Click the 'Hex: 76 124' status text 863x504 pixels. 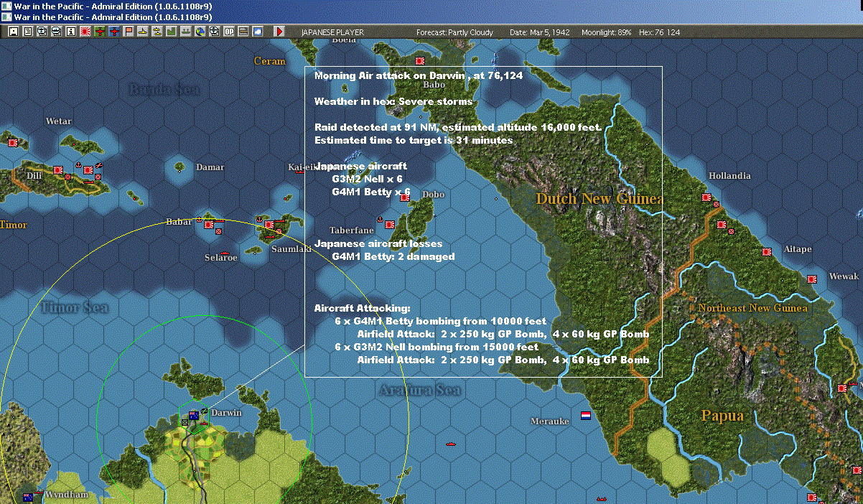click(x=659, y=32)
